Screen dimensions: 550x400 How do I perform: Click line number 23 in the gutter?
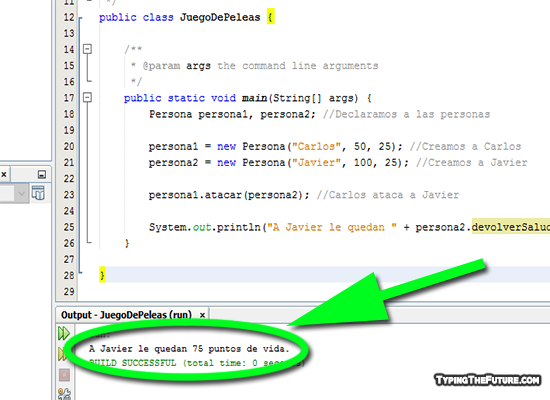(69, 195)
